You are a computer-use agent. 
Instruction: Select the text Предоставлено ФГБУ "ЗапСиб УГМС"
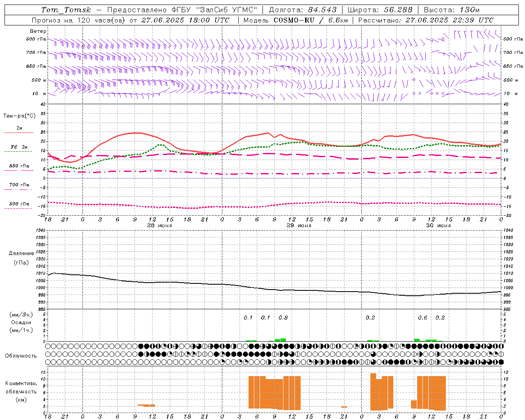[x=182, y=10]
